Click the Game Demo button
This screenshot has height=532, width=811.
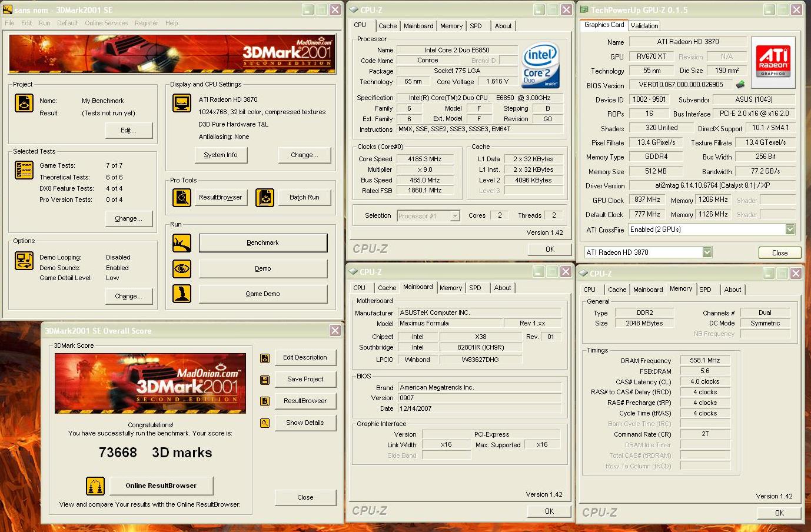pos(262,294)
